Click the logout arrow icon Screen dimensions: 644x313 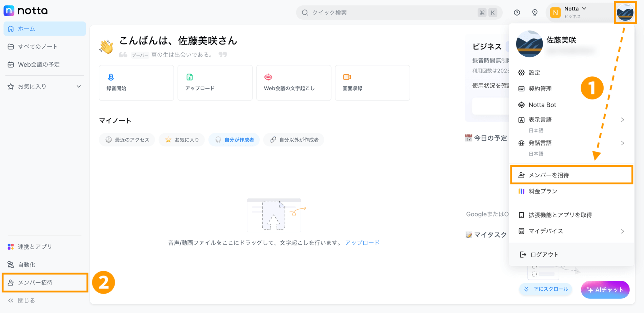click(523, 255)
